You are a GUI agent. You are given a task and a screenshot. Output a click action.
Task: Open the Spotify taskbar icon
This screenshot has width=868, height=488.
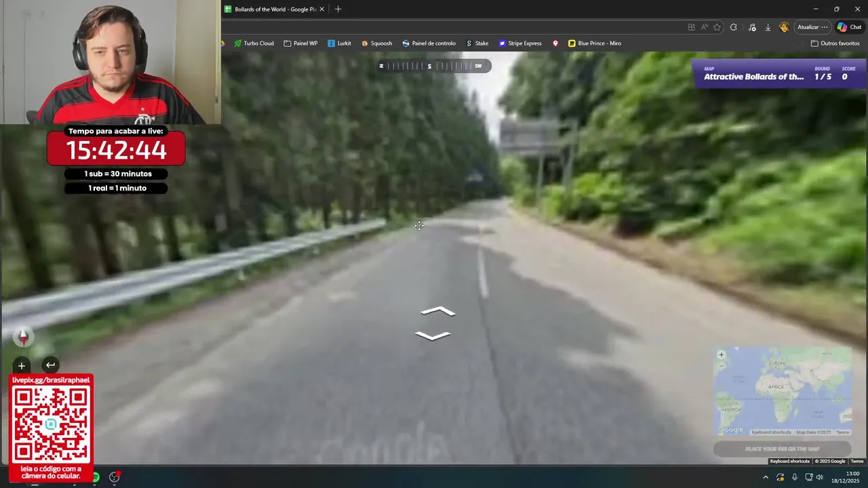click(96, 477)
